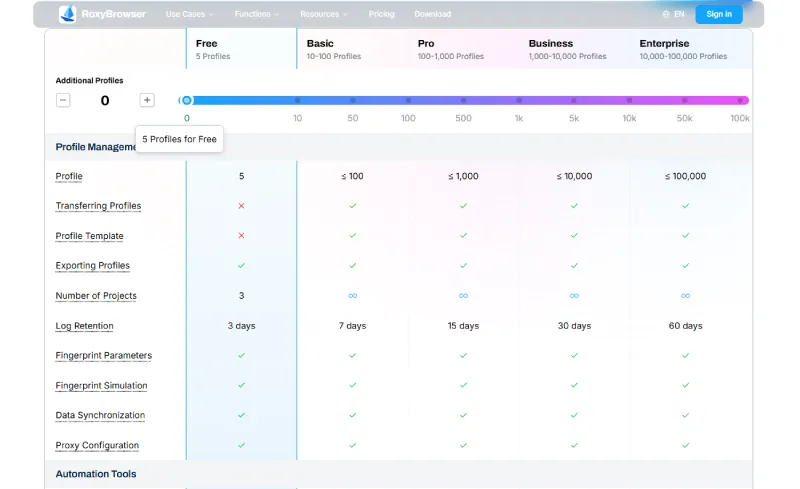Open the EN language selector
The width and height of the screenshot is (800, 489).
tap(673, 14)
